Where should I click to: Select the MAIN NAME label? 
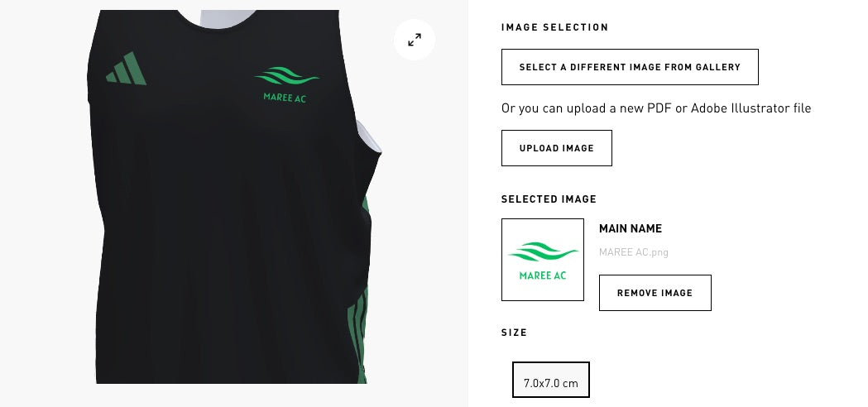coord(630,228)
